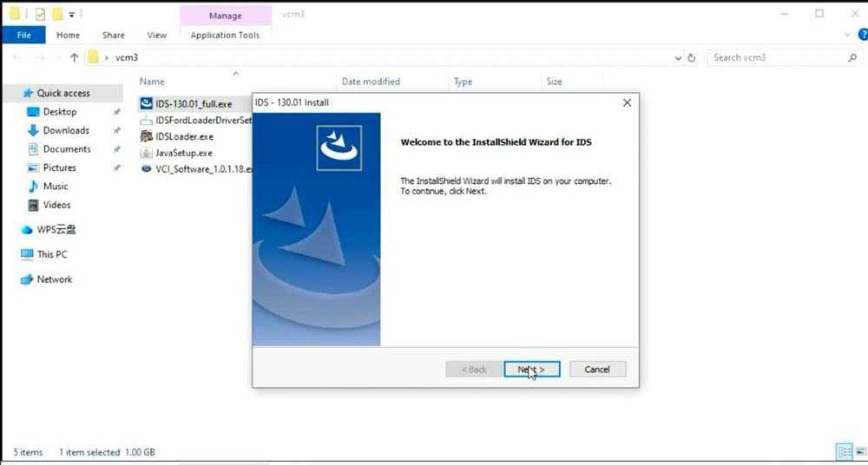Select the JavaSetup.exe file icon
The image size is (868, 465).
[147, 153]
